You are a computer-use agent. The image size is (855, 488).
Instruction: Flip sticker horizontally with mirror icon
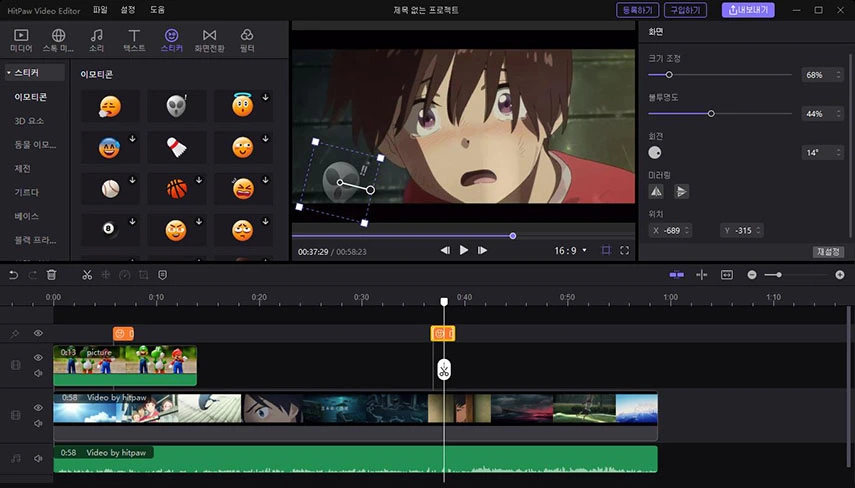pos(656,191)
